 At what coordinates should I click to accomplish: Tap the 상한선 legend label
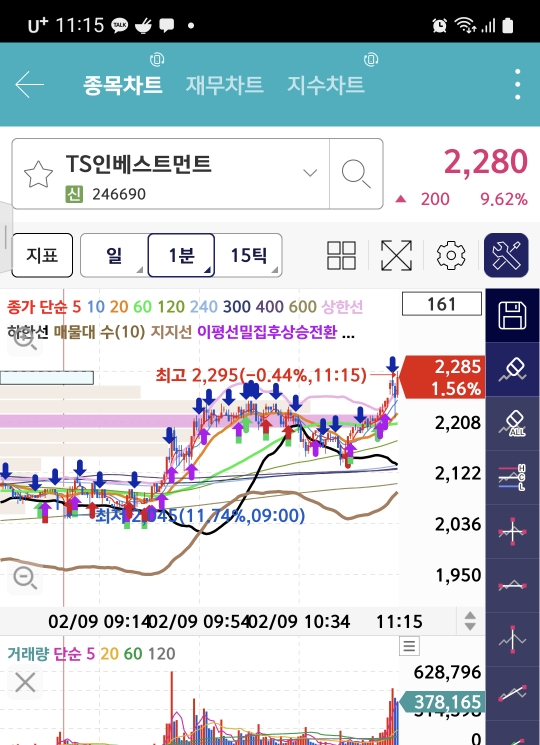pyautogui.click(x=342, y=307)
